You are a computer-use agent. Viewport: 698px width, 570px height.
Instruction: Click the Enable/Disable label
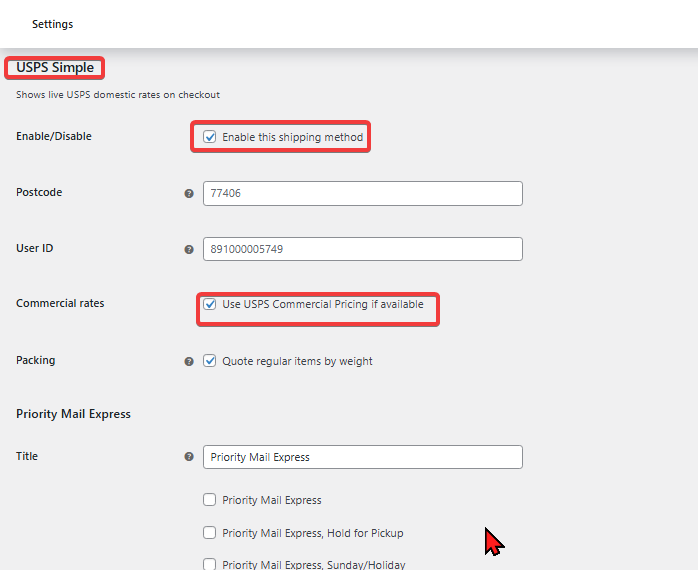click(54, 136)
